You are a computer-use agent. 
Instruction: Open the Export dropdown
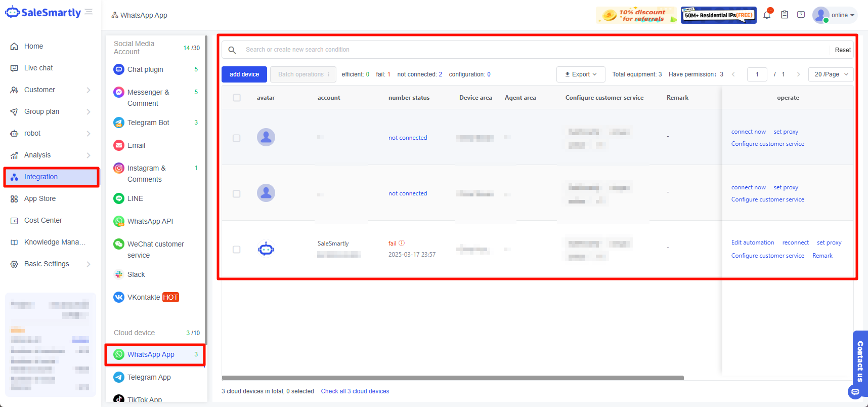581,74
